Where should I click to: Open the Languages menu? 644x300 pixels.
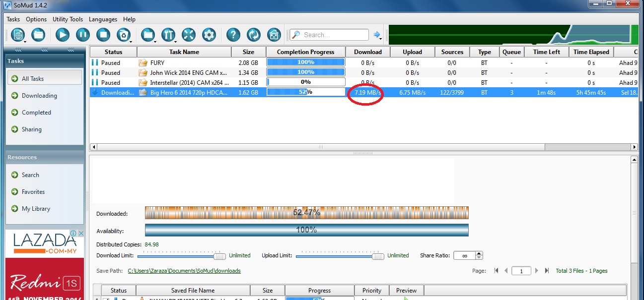[103, 19]
